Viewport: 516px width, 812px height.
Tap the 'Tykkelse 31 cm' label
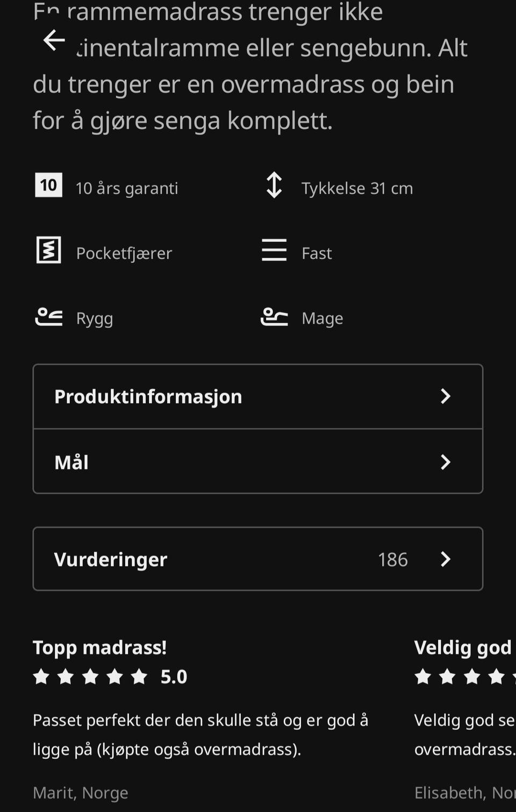click(x=357, y=188)
